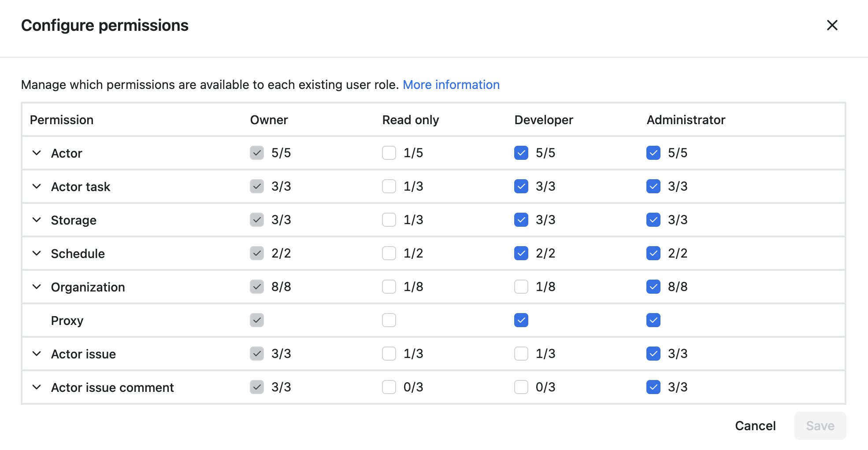This screenshot has height=450, width=868.
Task: Expand the Schedule permissions
Action: click(37, 253)
